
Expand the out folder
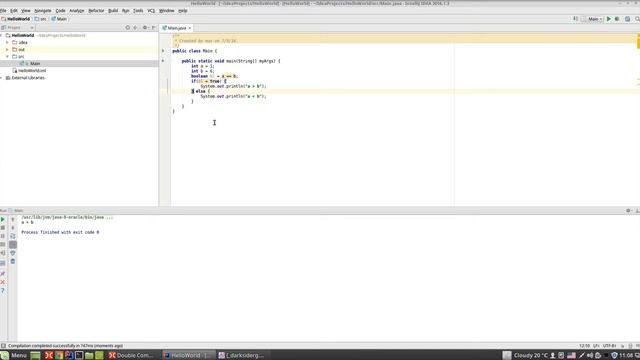7,49
